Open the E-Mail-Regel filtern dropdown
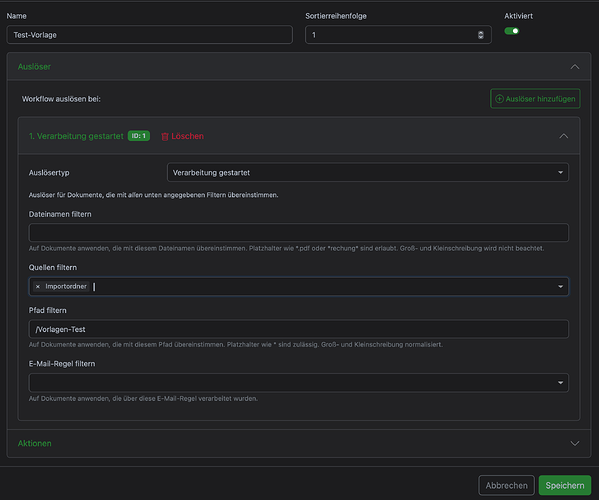599x500 pixels. coord(298,383)
